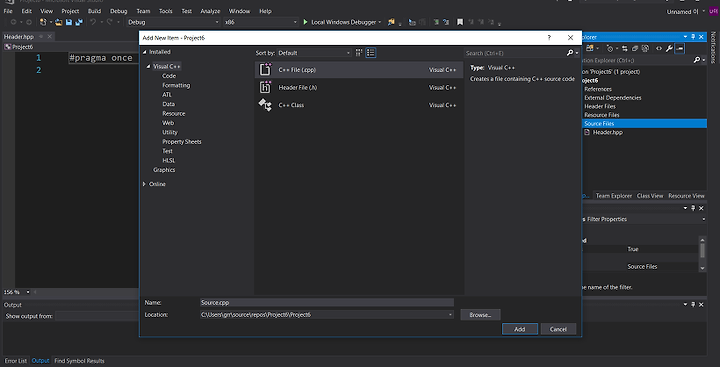Click the C++ Class template icon
The image size is (720, 367).
coord(265,105)
